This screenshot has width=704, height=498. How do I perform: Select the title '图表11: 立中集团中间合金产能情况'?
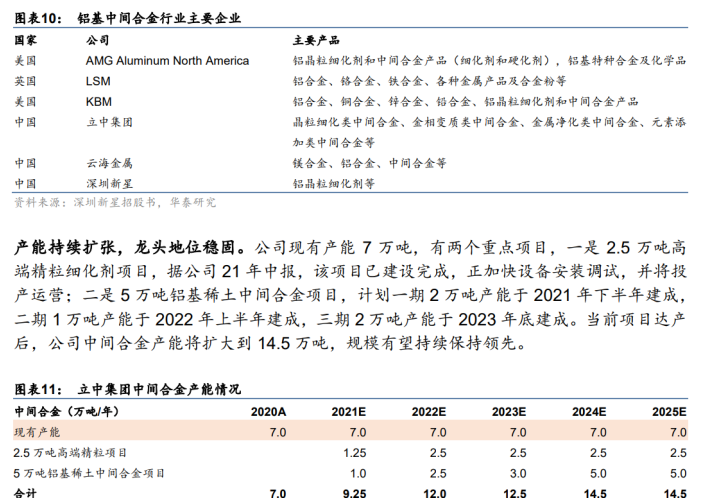click(x=128, y=389)
